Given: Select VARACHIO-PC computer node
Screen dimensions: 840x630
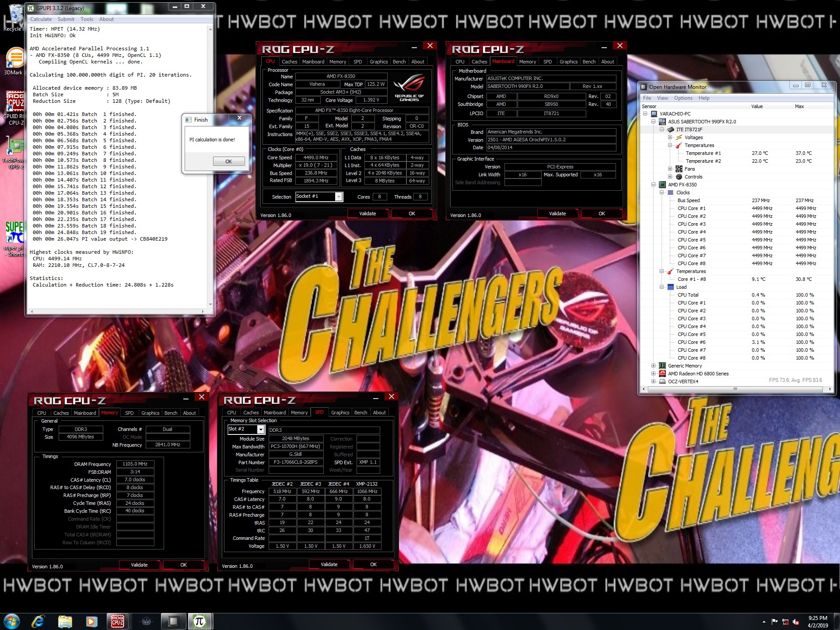Looking at the screenshot, I should [675, 114].
